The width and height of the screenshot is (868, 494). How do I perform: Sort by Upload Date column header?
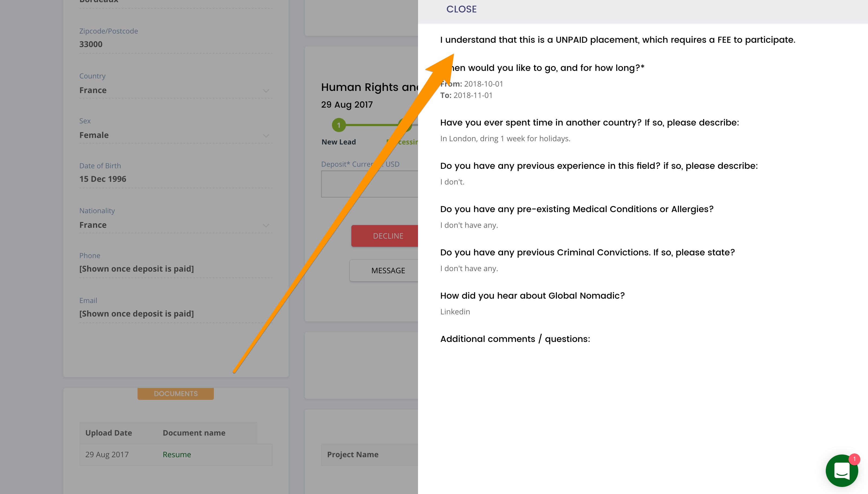coord(109,433)
